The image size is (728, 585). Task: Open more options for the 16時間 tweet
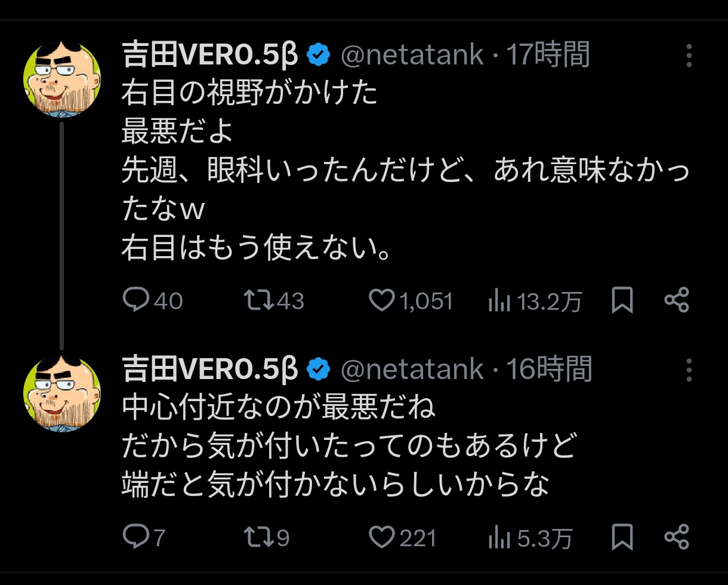689,370
